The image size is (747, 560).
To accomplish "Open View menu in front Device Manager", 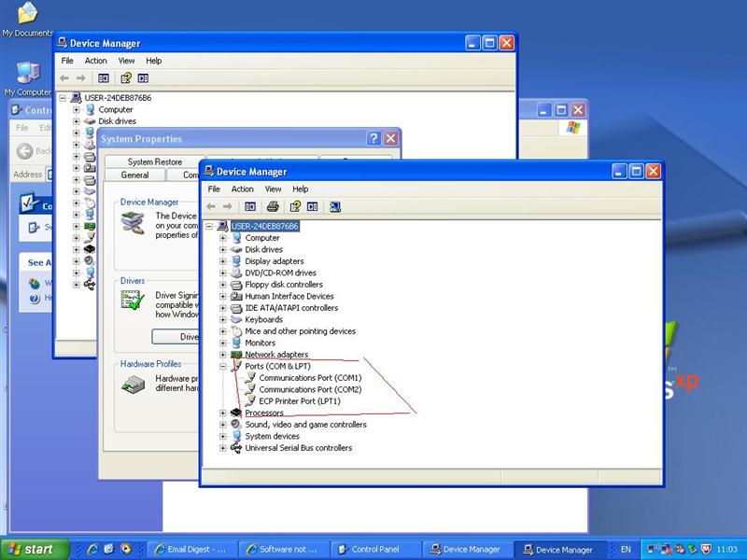I will (273, 189).
